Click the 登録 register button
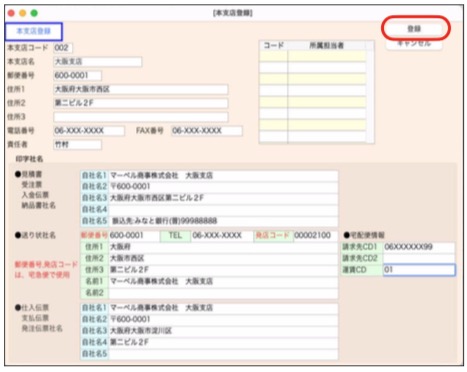Viewport: 467px width, 372px height. click(x=415, y=29)
